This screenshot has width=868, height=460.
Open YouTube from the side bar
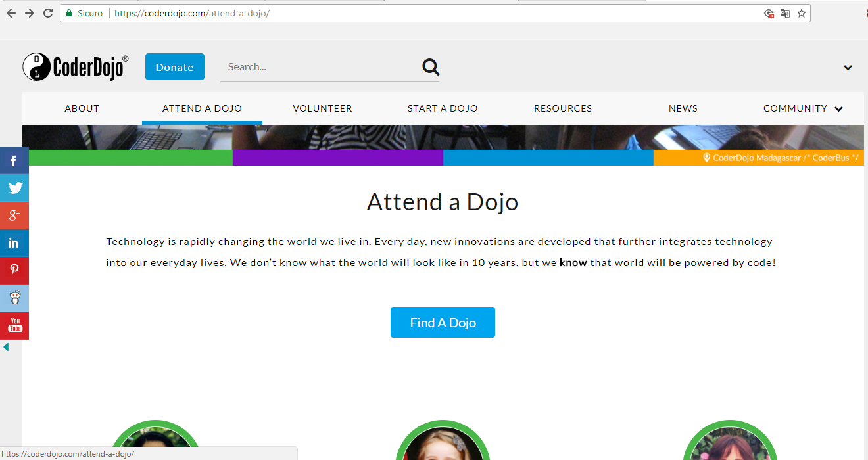[x=14, y=326]
